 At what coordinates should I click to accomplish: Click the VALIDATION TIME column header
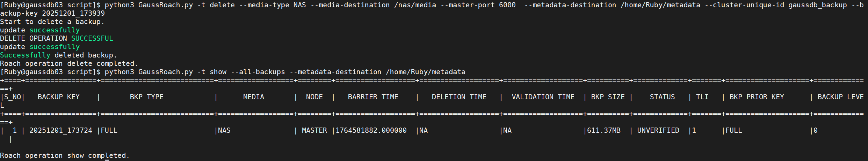[543, 97]
